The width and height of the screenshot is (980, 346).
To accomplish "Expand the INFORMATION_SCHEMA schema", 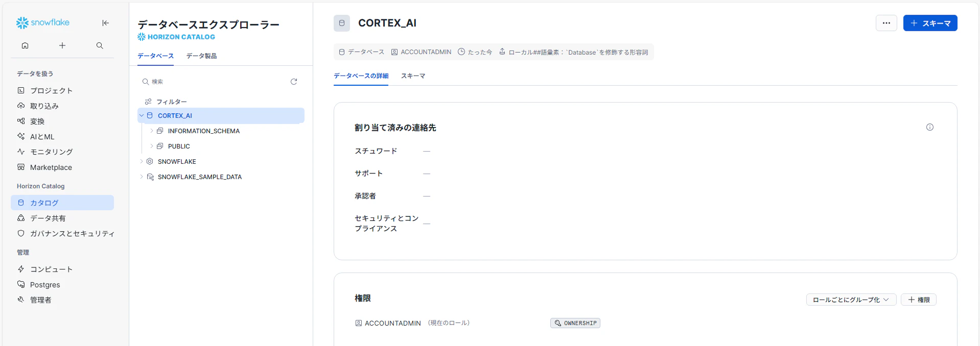I will [x=152, y=131].
